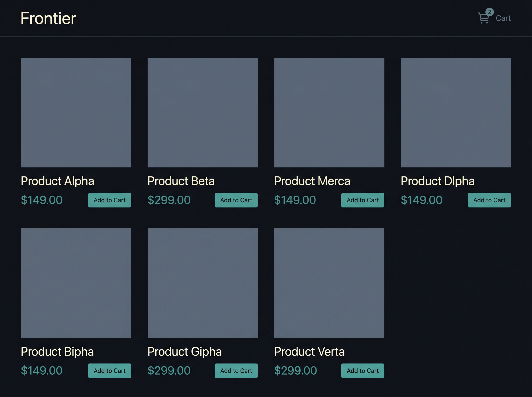Select the Product Beta title
Screen dimensions: 532x397
[x=181, y=181]
